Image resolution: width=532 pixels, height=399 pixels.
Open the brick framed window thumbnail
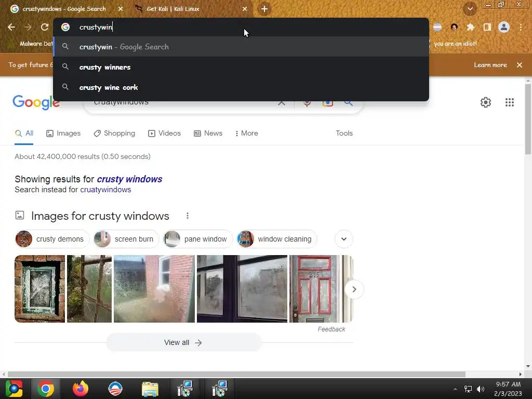(39, 289)
